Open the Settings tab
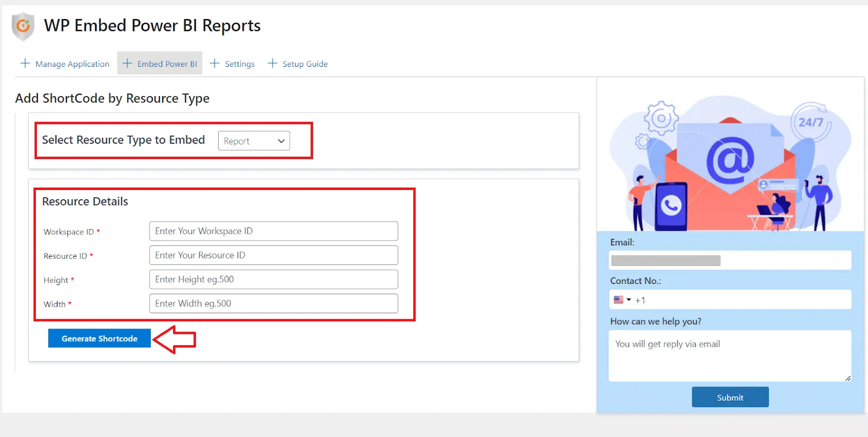The width and height of the screenshot is (868, 437). click(x=232, y=64)
